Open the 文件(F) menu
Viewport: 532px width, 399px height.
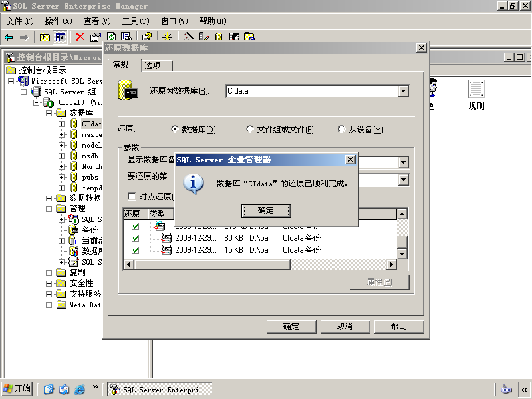tap(20, 21)
